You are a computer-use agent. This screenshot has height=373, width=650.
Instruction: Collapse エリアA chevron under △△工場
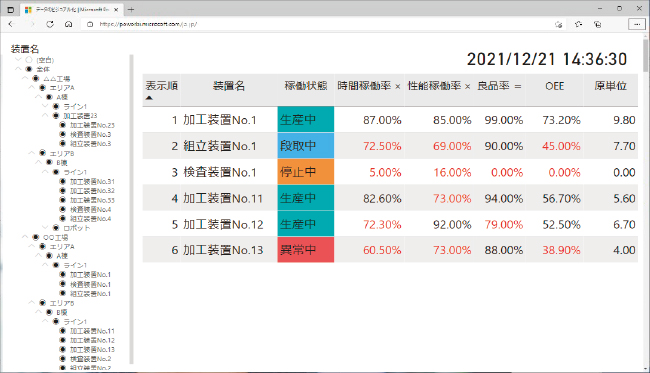[32, 87]
